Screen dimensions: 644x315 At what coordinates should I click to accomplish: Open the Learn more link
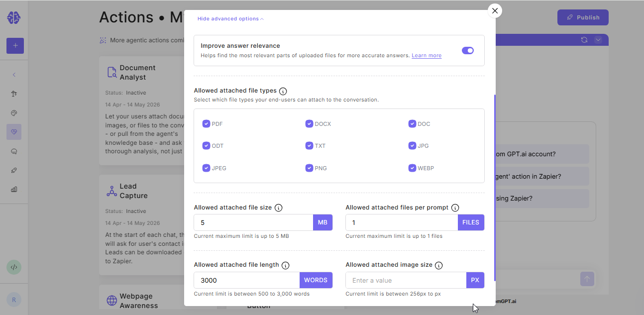click(x=427, y=56)
